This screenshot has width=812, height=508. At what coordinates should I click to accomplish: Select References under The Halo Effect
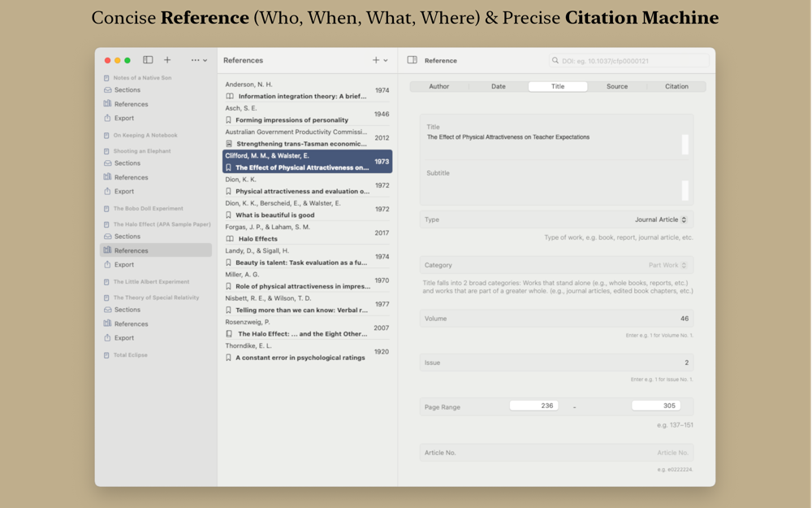pyautogui.click(x=156, y=250)
